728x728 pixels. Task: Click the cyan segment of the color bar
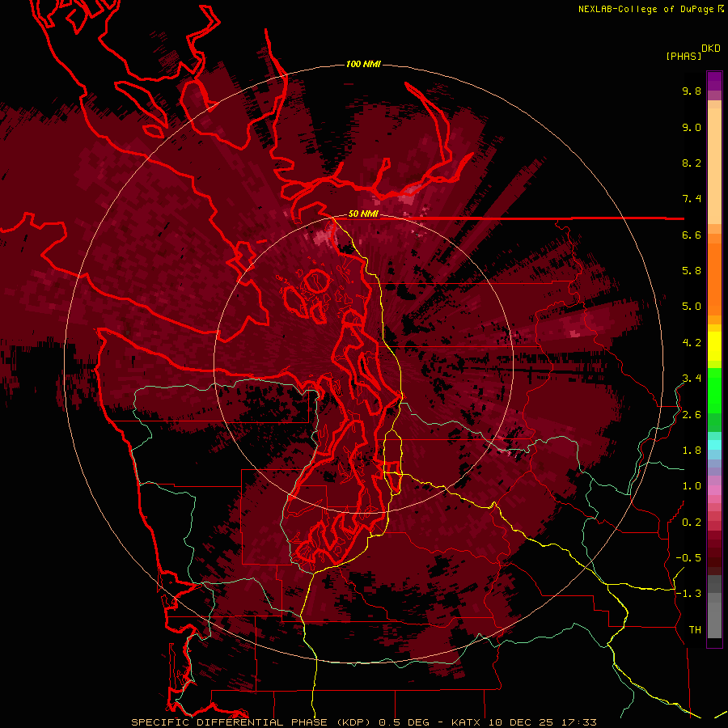[714, 445]
